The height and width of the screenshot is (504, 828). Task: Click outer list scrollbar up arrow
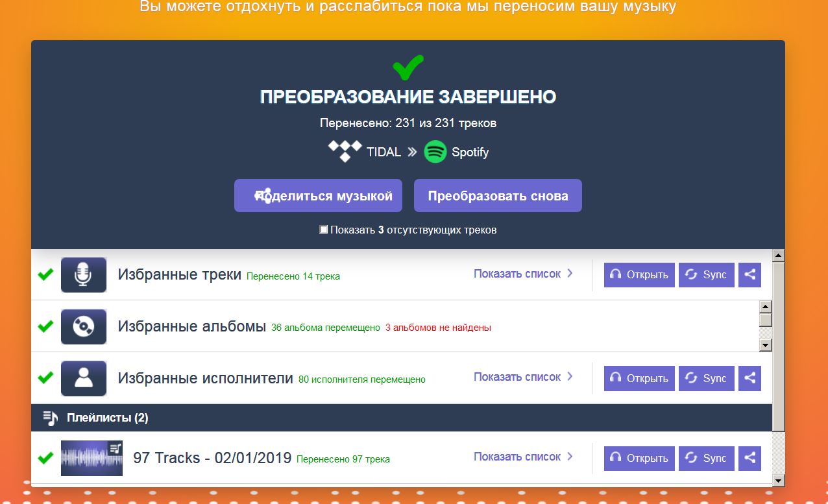click(779, 255)
